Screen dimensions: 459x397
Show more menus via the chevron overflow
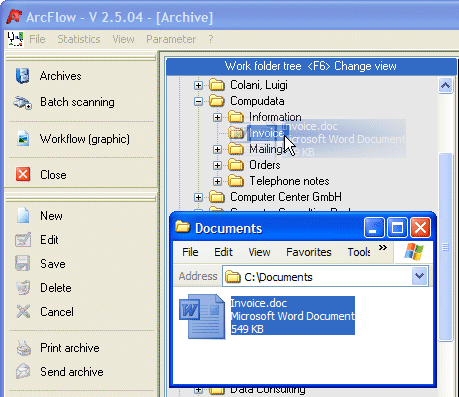(383, 247)
